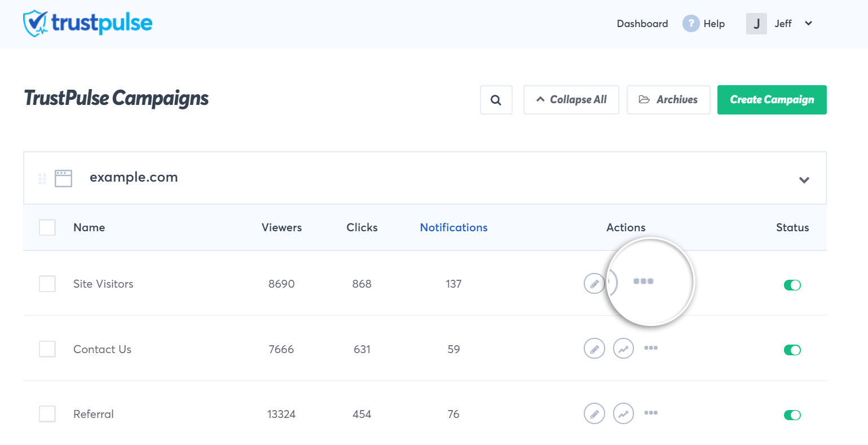Click the example.com site name
This screenshot has height=445, width=868.
[134, 178]
